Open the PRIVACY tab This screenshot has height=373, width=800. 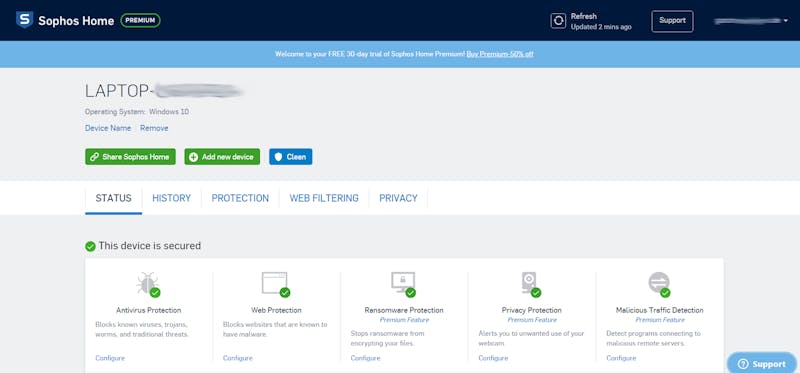pyautogui.click(x=398, y=198)
